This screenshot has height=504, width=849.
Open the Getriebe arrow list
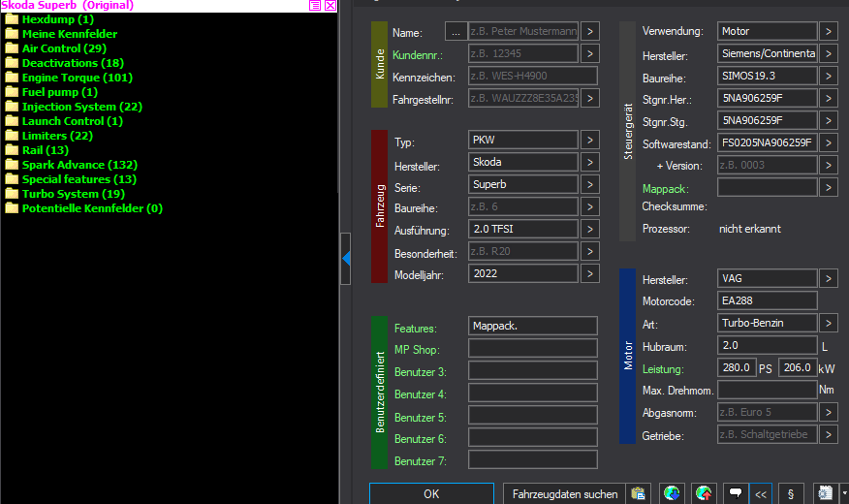(829, 434)
